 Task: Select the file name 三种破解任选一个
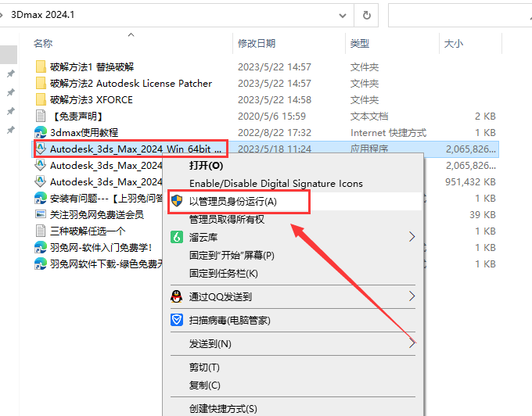click(88, 231)
